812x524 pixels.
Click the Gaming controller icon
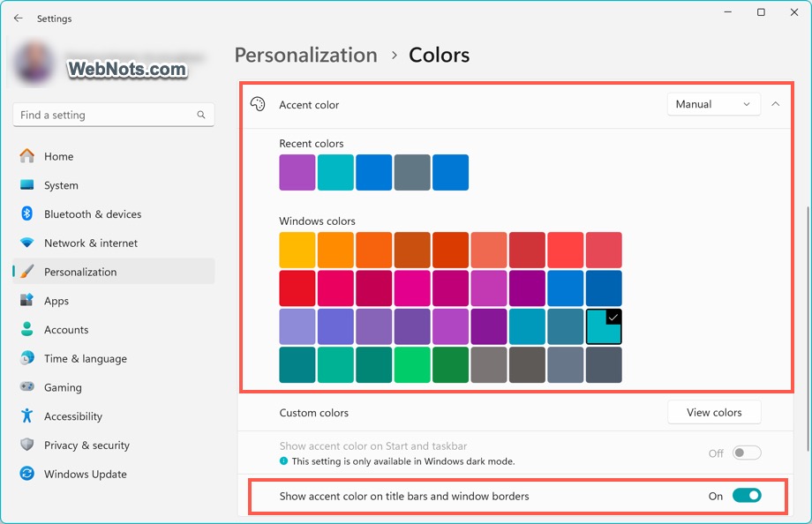[x=27, y=386]
